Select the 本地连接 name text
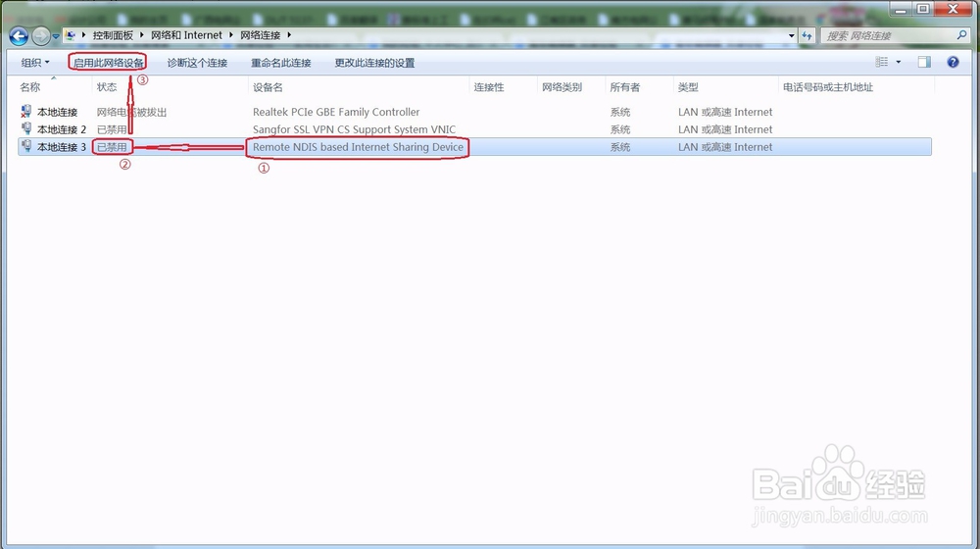This screenshot has width=980, height=549. point(58,112)
